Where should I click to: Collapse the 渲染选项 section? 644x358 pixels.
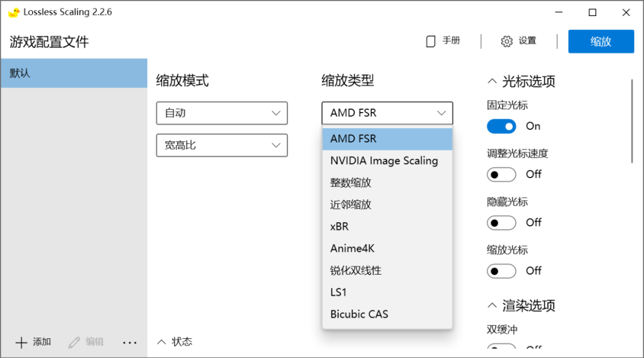492,306
